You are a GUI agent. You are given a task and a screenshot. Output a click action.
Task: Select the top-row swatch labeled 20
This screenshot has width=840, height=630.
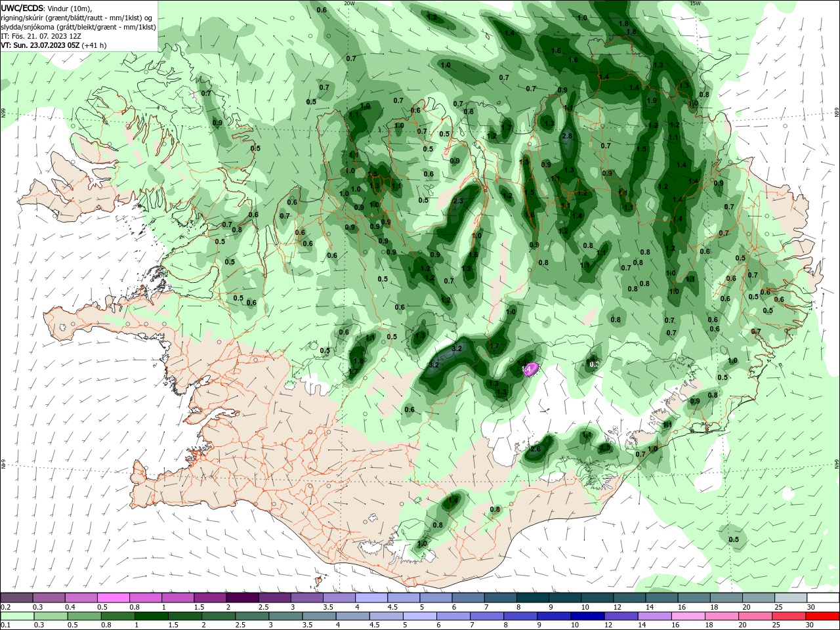(x=759, y=598)
